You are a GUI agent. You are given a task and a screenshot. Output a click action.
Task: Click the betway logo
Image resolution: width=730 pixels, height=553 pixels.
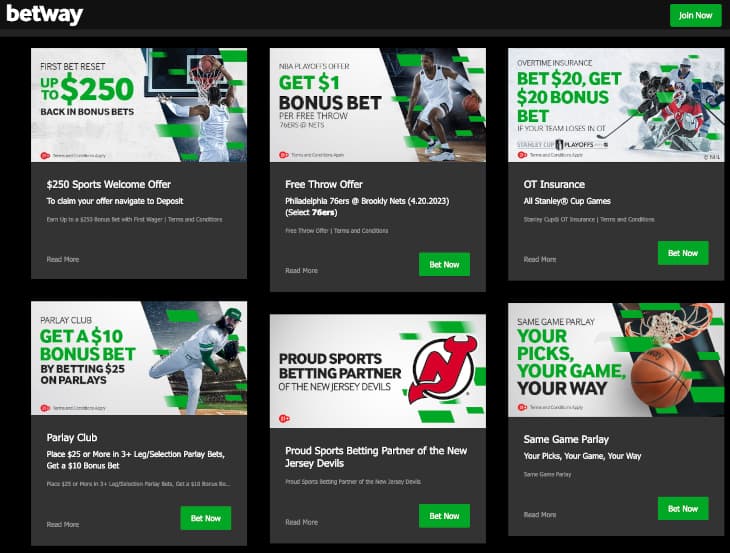point(45,14)
